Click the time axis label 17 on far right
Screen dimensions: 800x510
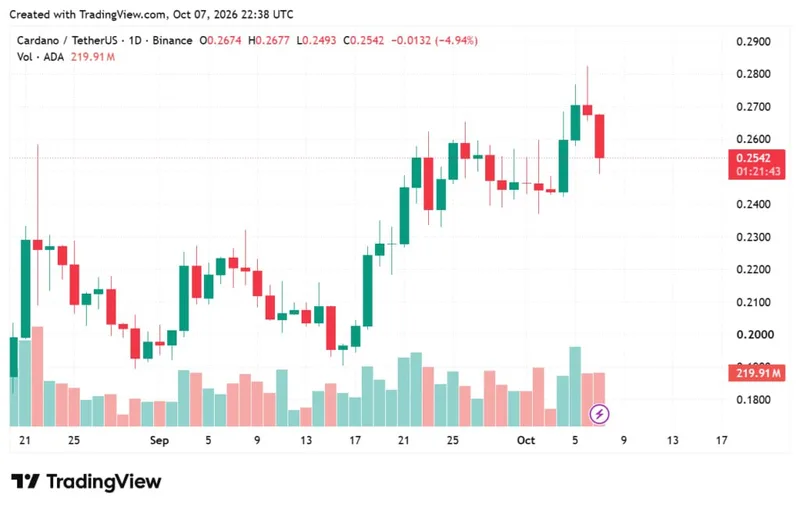721,440
